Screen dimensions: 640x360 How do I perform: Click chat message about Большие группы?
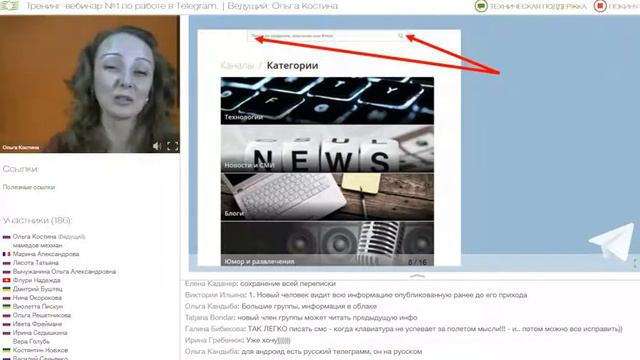click(281, 306)
